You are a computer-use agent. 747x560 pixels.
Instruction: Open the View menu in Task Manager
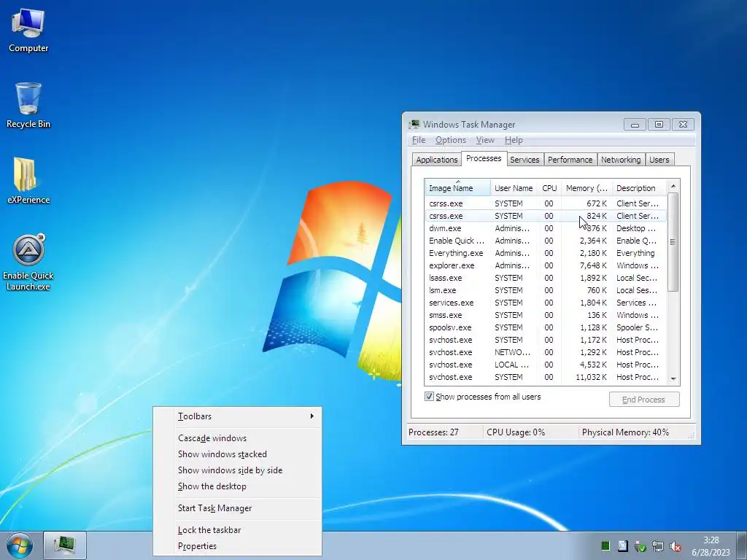click(485, 140)
